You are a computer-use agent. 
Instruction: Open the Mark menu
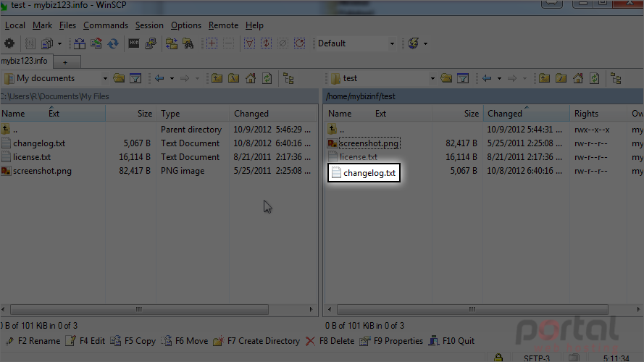pos(42,25)
